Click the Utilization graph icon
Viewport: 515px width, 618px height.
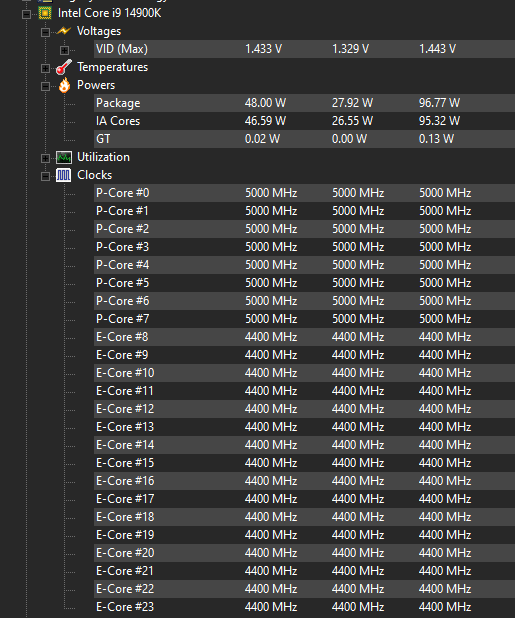click(x=63, y=157)
